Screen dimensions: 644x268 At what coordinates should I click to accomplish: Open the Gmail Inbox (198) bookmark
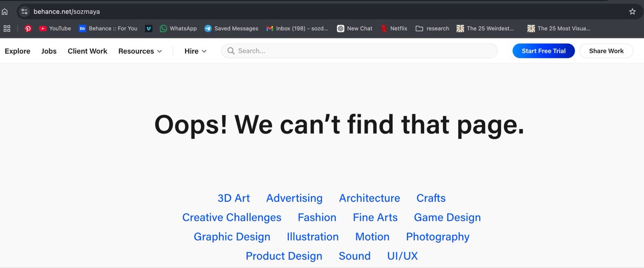[x=297, y=28]
